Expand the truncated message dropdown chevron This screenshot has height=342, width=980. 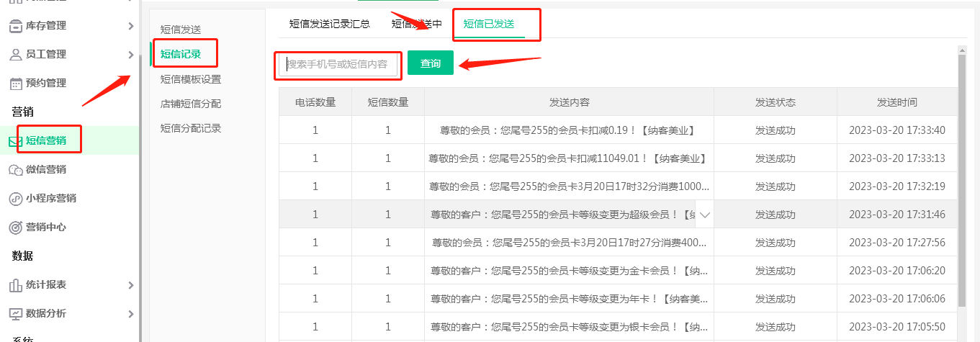point(704,215)
